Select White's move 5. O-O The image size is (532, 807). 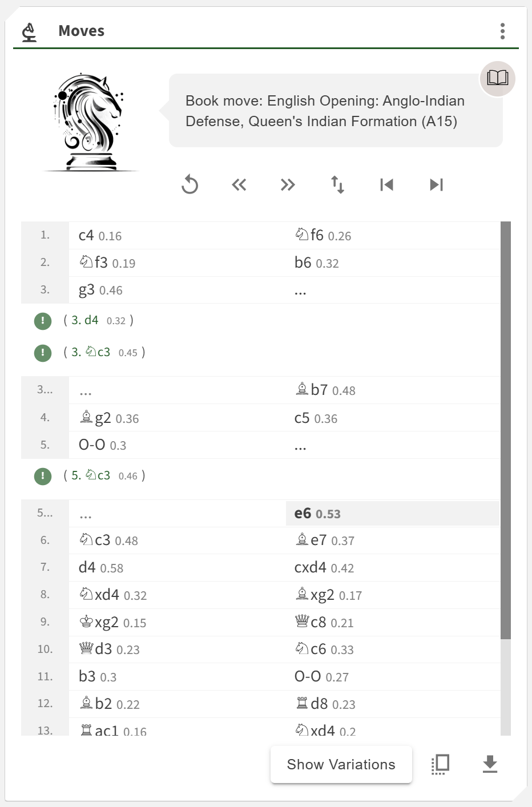tap(91, 445)
